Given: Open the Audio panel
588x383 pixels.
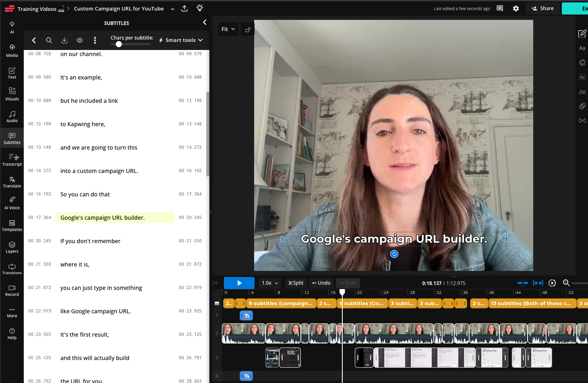Looking at the screenshot, I should [x=12, y=117].
